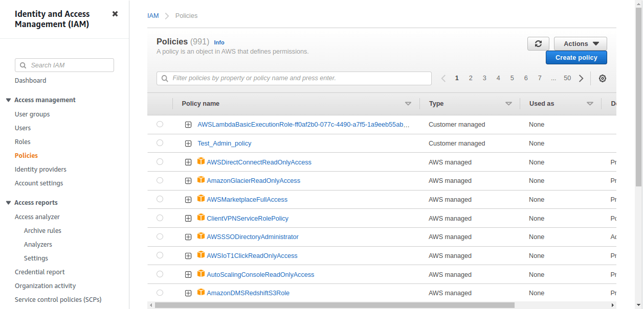This screenshot has height=309, width=644.
Task: Select the AWSMarketplaceFullAccess radio button
Action: tap(160, 199)
